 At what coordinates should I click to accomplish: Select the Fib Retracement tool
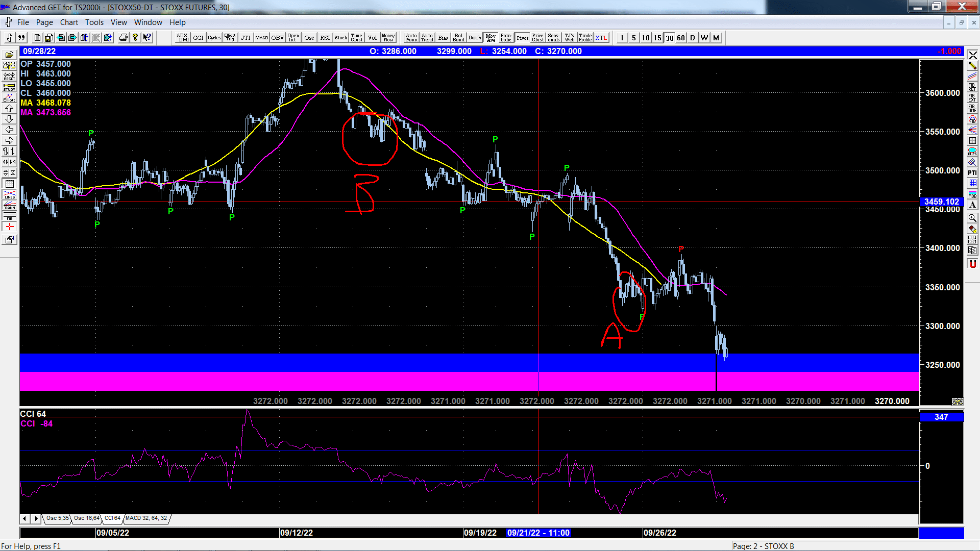pos(972,87)
